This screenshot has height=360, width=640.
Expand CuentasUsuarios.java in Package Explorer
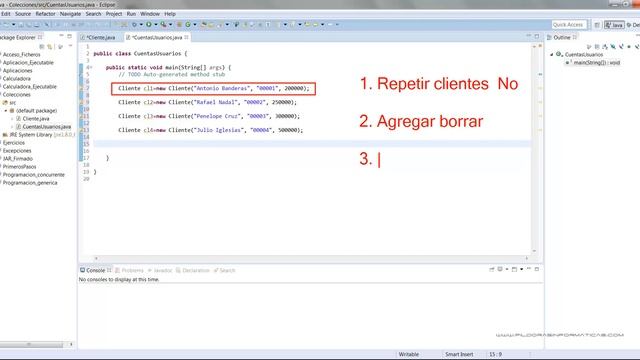click(x=12, y=127)
